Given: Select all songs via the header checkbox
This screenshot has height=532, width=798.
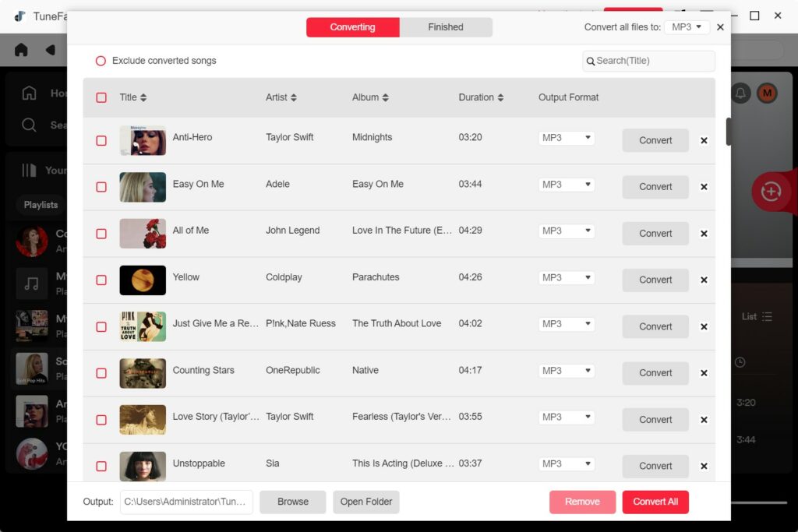Looking at the screenshot, I should (101, 97).
